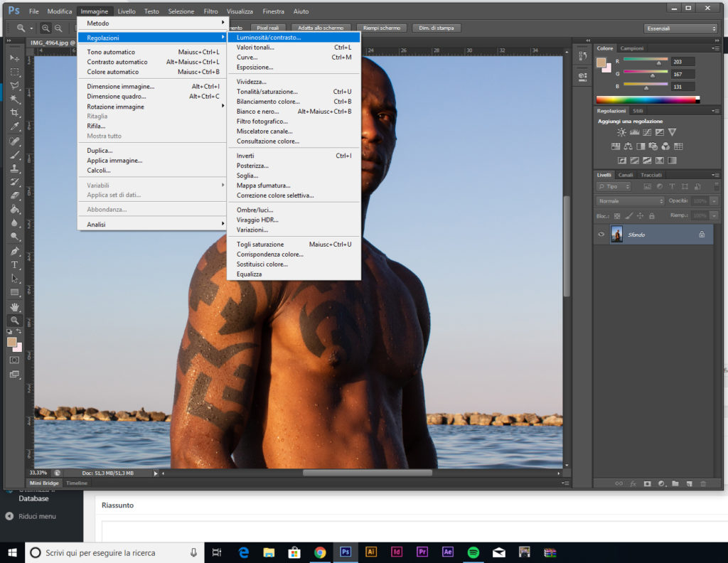728x563 pixels.
Task: Select the Pen tool
Action: click(14, 251)
